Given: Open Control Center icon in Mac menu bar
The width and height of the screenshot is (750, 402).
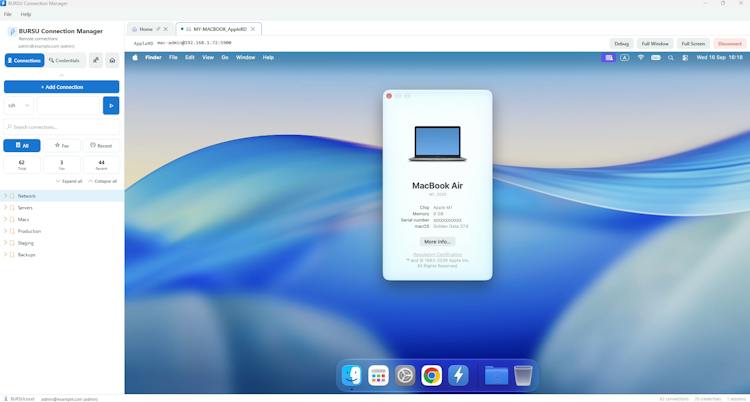Looking at the screenshot, I should coord(685,57).
